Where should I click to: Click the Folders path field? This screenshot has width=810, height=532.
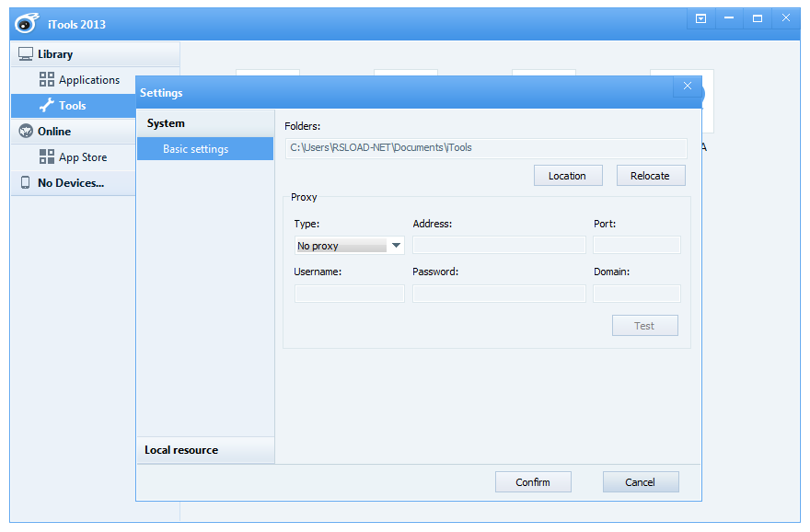point(486,147)
